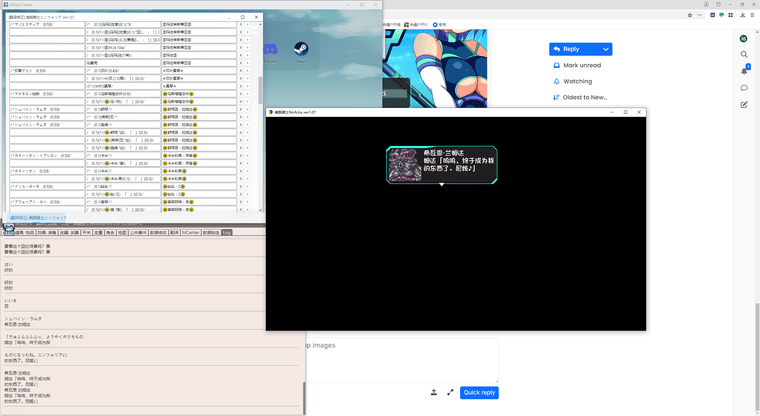Viewport: 760px width, 416px height.
Task: Click the + button on the カモーリオン・イプシロン row
Action: tap(247, 156)
